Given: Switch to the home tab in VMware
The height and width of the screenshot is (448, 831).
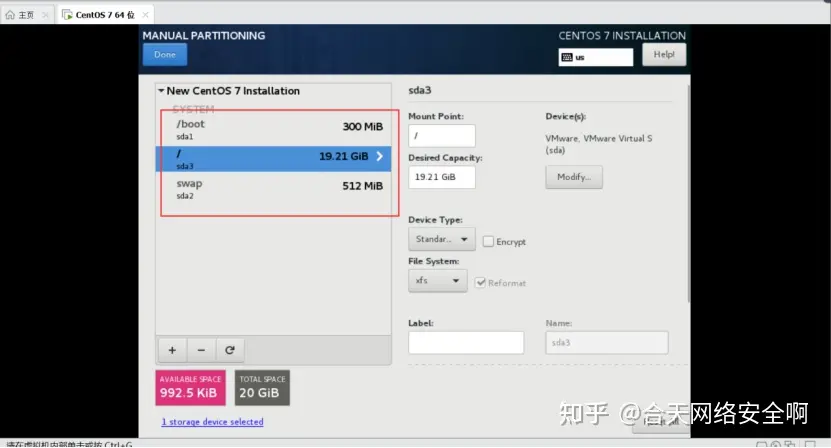Looking at the screenshot, I should tap(26, 15).
